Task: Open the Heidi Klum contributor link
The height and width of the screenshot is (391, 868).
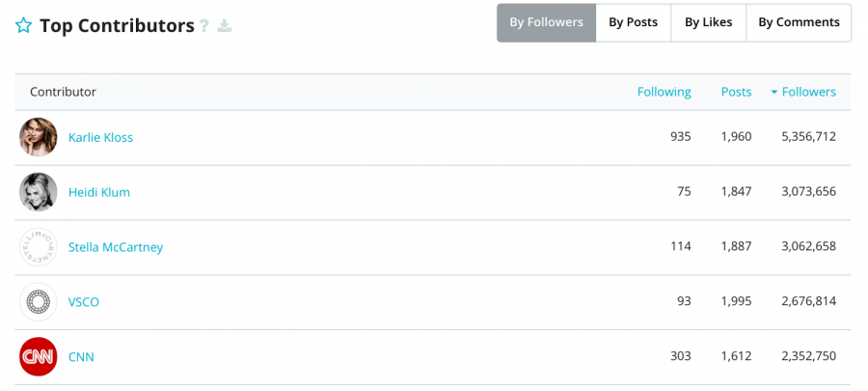Action: pos(99,192)
